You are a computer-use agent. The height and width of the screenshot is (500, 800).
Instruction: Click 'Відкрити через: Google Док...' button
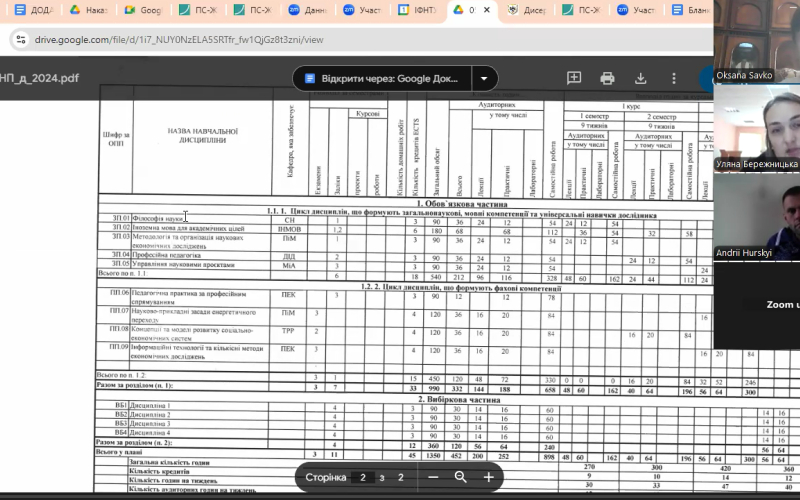(x=382, y=79)
